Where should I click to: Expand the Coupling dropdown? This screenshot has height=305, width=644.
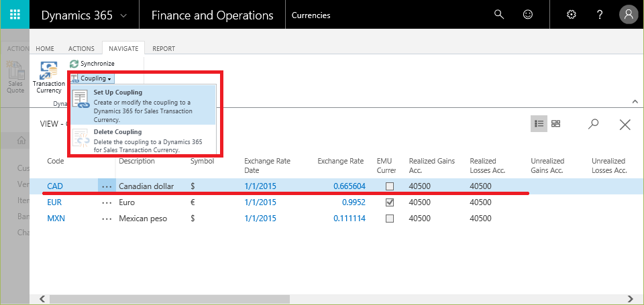[92, 78]
